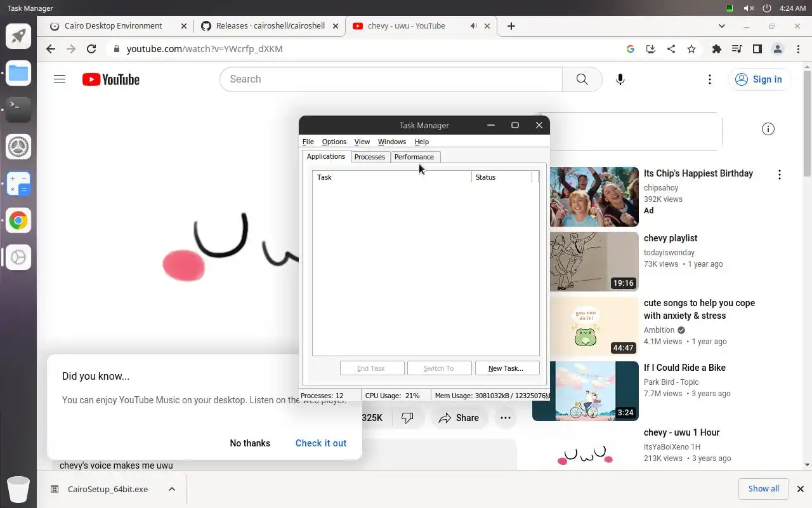Open the tab search dropdown arrow
This screenshot has width=812, height=508.
[x=721, y=26]
